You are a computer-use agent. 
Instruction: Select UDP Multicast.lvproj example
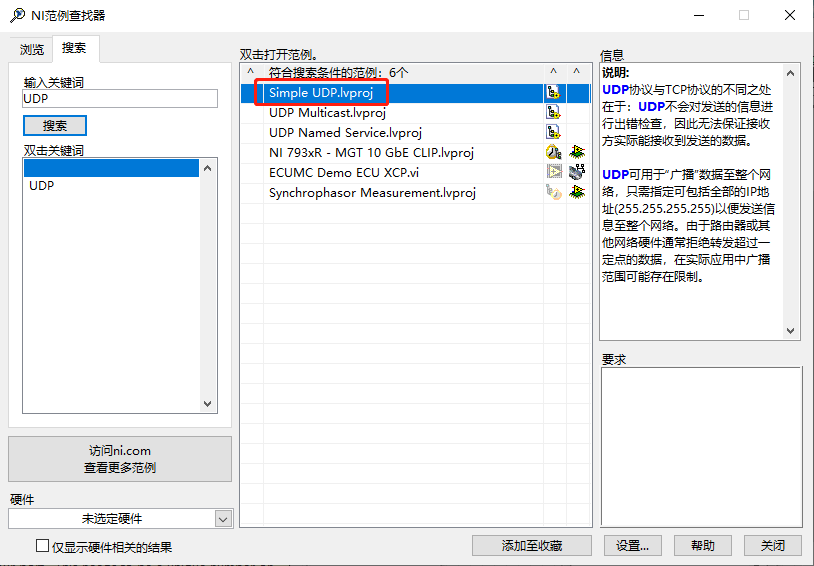pyautogui.click(x=327, y=113)
